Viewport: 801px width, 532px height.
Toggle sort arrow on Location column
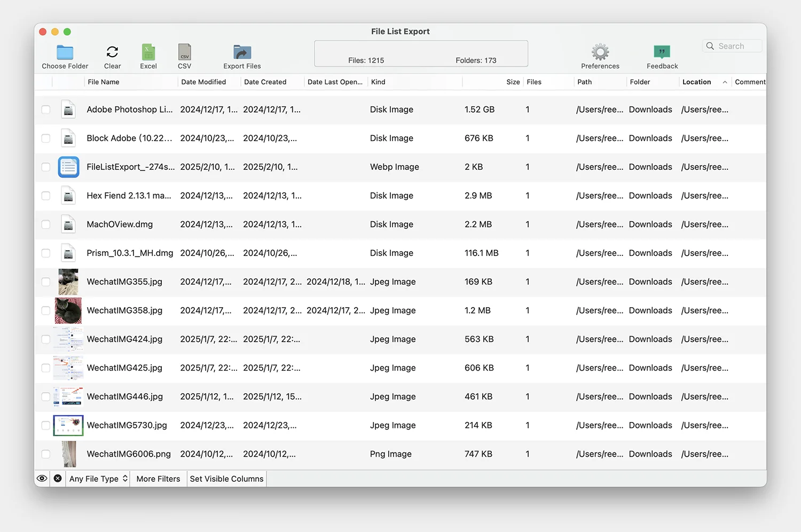click(x=725, y=82)
